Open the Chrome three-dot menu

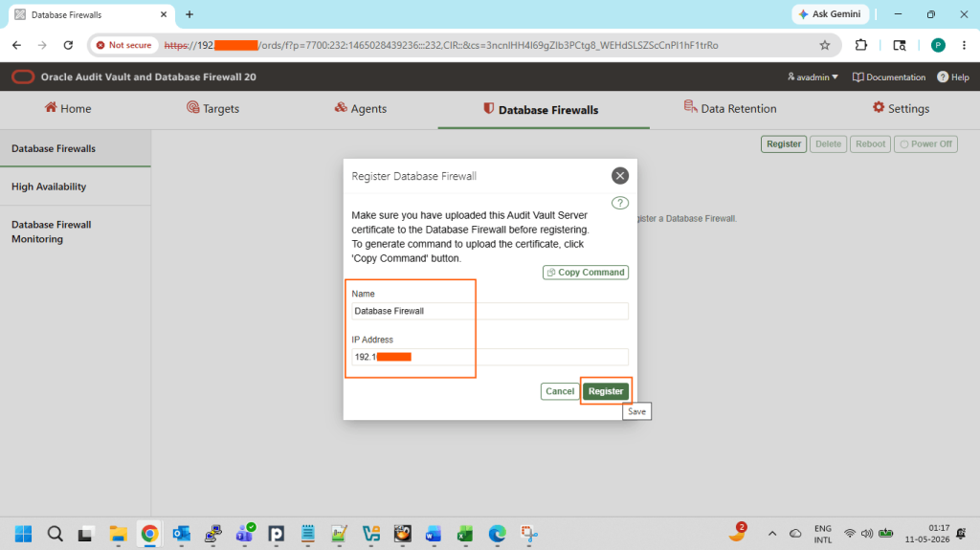point(965,45)
